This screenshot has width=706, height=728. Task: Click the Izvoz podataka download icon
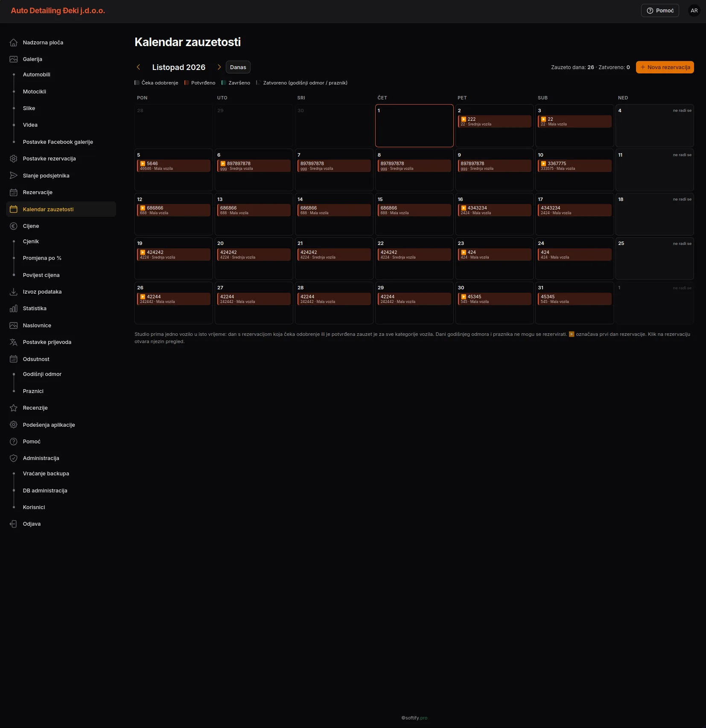[x=14, y=292]
